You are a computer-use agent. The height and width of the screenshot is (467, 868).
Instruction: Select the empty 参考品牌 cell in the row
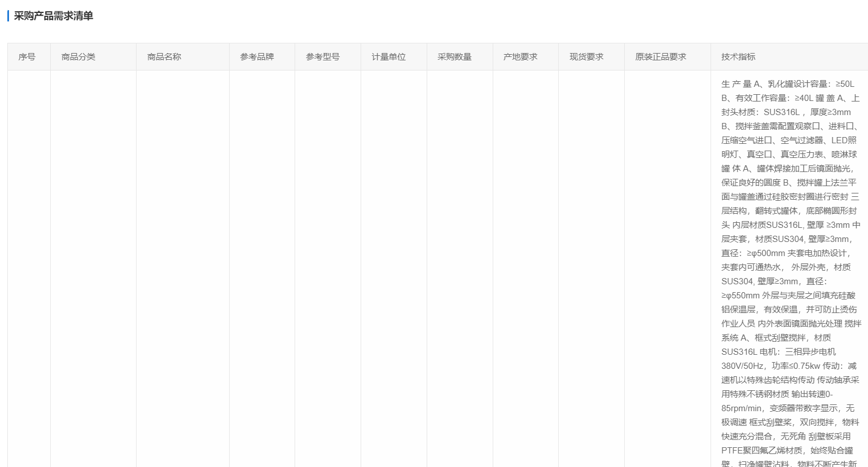tap(262, 268)
